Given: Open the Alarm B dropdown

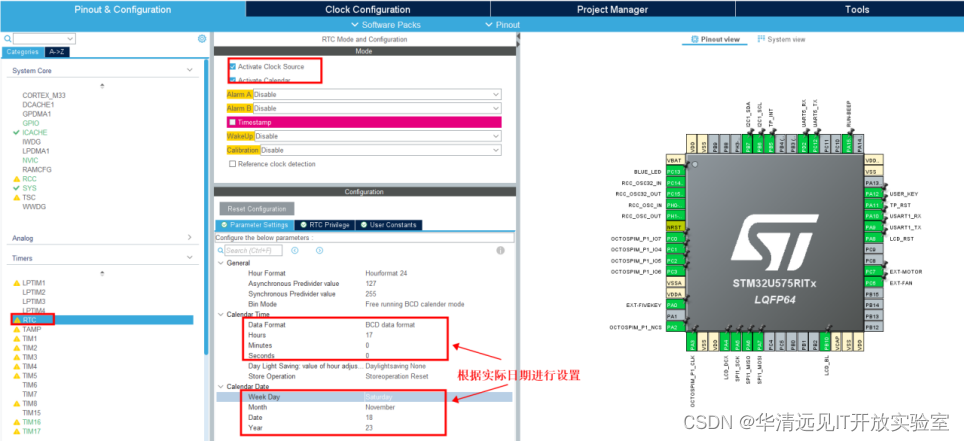Looking at the screenshot, I should [377, 108].
